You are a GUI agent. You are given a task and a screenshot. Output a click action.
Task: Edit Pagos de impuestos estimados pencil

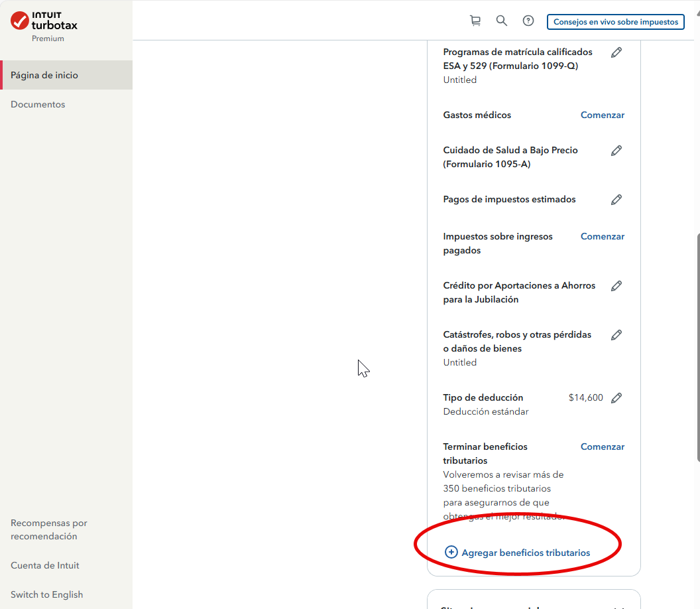click(x=616, y=200)
